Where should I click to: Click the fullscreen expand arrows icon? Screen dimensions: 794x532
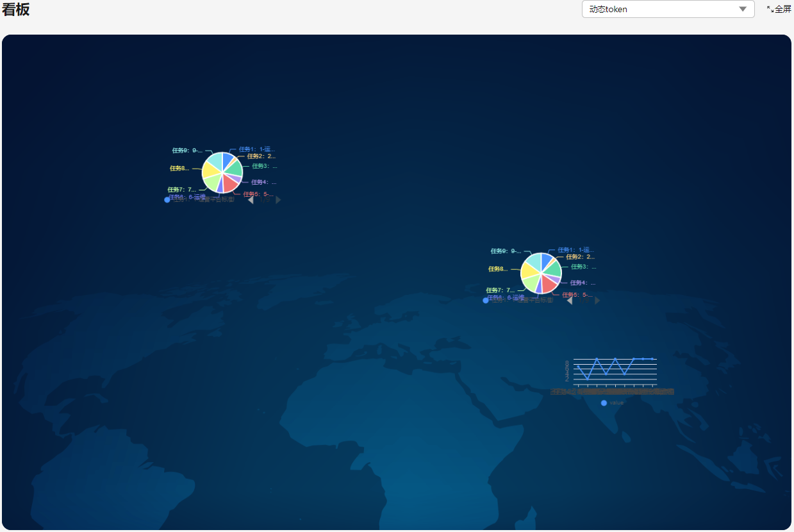(770, 9)
